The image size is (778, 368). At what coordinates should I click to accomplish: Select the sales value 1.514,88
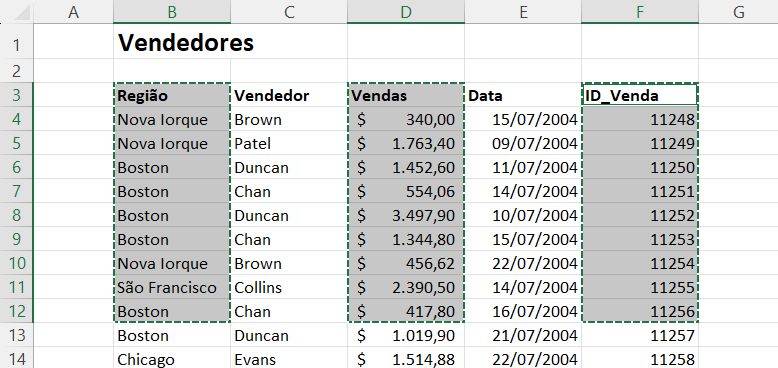point(406,359)
